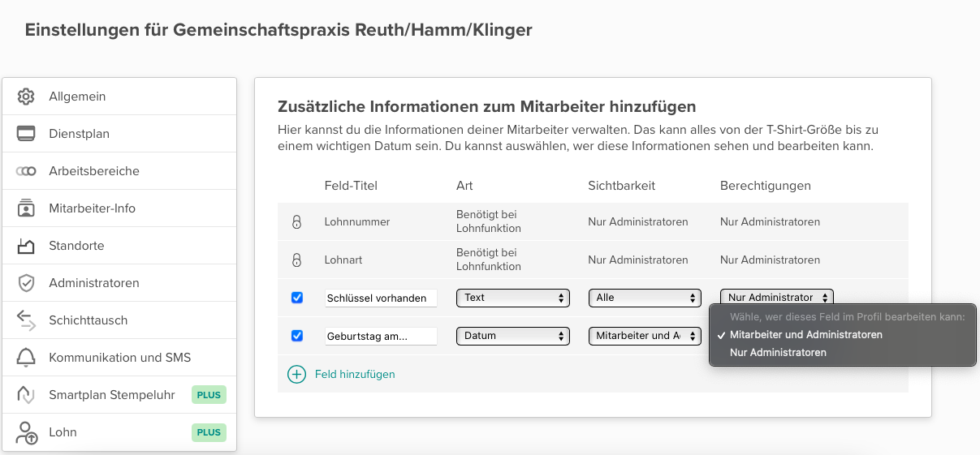
Task: Click the Feld hinzufügen link
Action: coord(355,374)
